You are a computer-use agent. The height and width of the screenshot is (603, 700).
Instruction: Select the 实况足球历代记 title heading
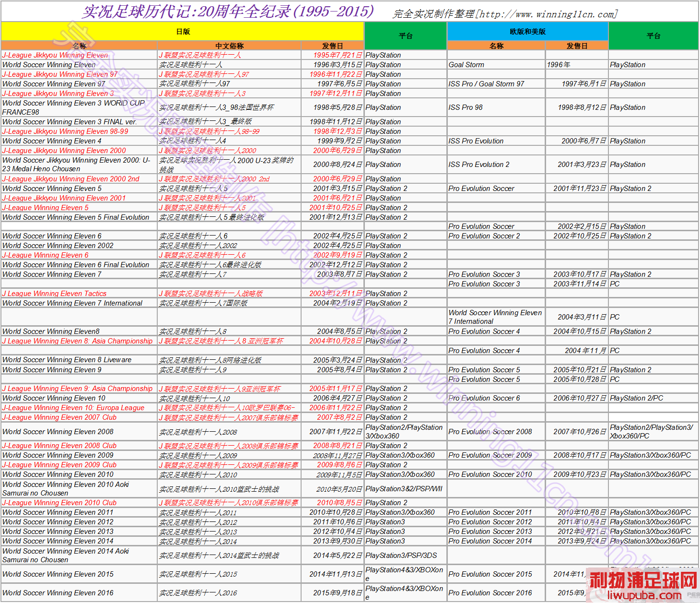point(228,12)
